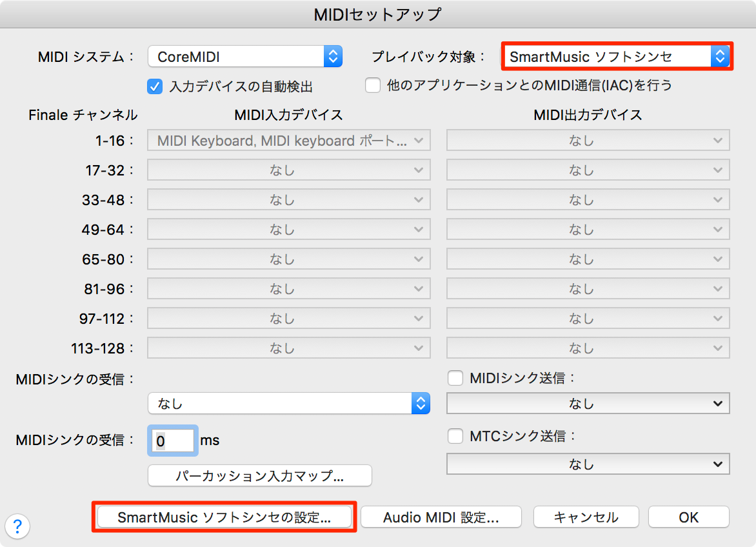Open MIDI input device dropdown for channels 65-80
Image resolution: width=756 pixels, height=547 pixels.
[289, 259]
